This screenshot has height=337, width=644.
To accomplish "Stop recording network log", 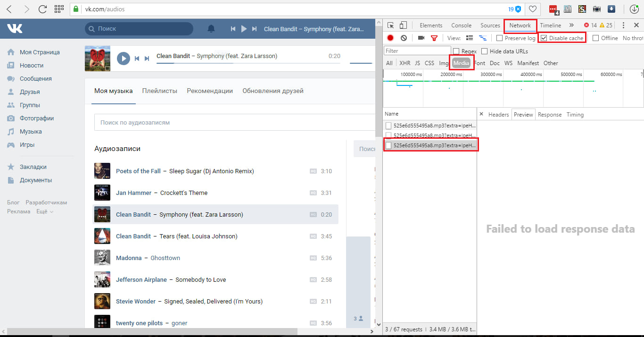I will [390, 38].
